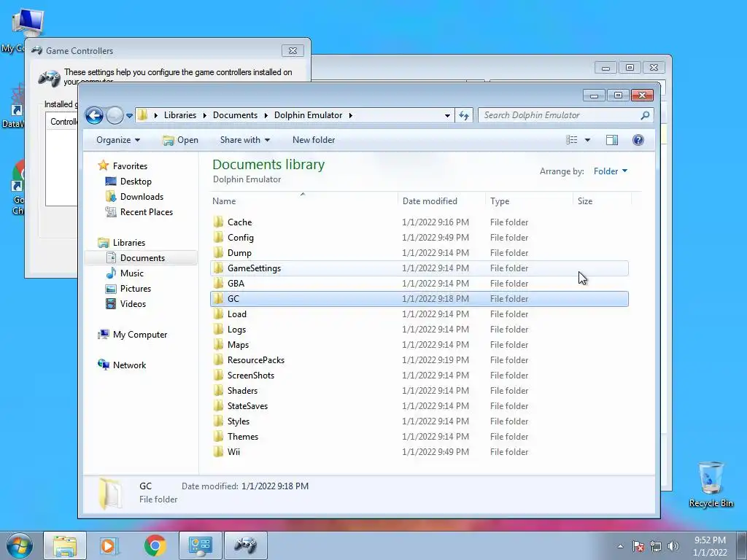
Task: Open the Recycle Bin on desktop
Action: pos(711,485)
